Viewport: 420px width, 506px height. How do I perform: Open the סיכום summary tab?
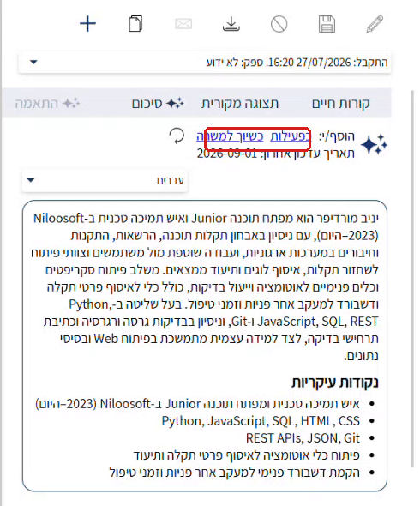click(x=158, y=104)
